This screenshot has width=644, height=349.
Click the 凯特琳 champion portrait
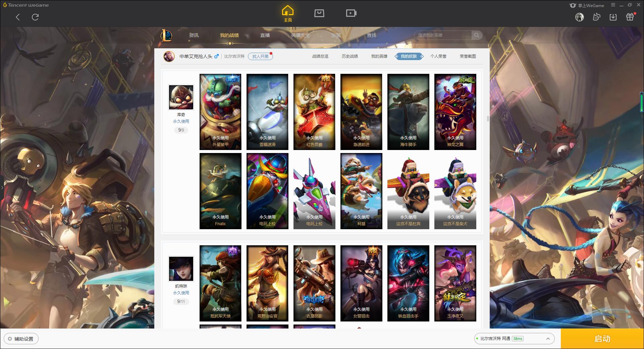pyautogui.click(x=181, y=269)
